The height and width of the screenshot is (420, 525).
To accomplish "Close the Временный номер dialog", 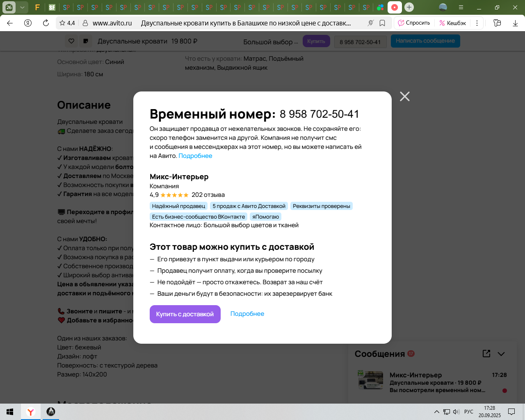I will click(405, 96).
